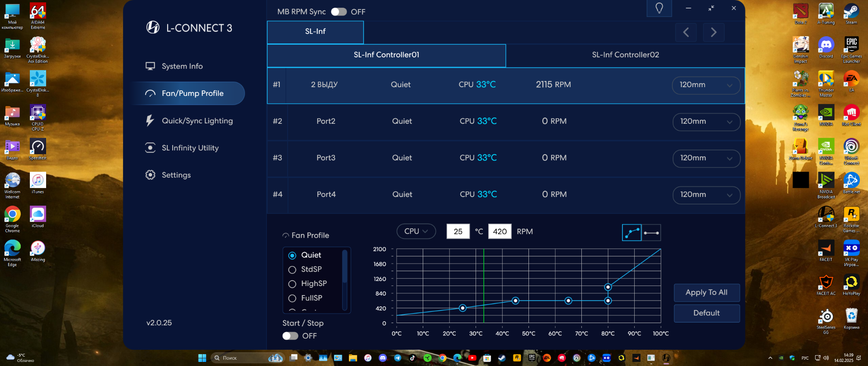Select the HighSP fan profile
Viewport: 868px width, 366px height.
click(292, 284)
